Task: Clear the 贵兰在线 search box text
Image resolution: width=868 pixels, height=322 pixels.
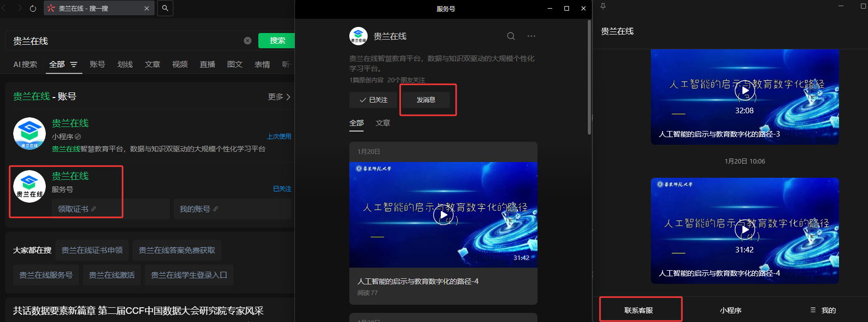Action: (248, 41)
